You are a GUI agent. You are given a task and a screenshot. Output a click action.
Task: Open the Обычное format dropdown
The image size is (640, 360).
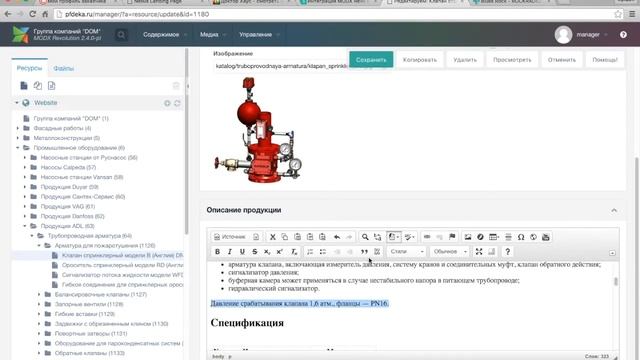(450, 251)
